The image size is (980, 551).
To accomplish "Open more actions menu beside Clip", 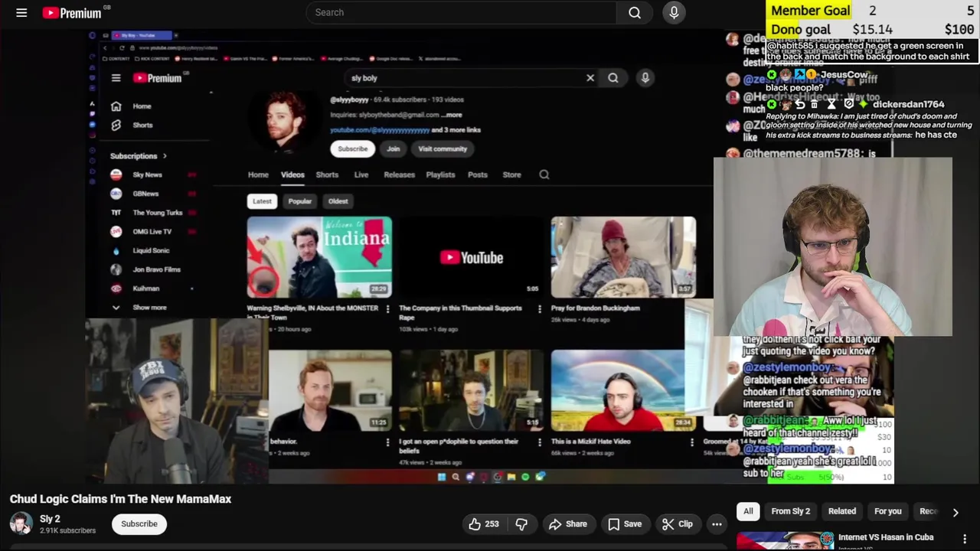I will [x=717, y=524].
